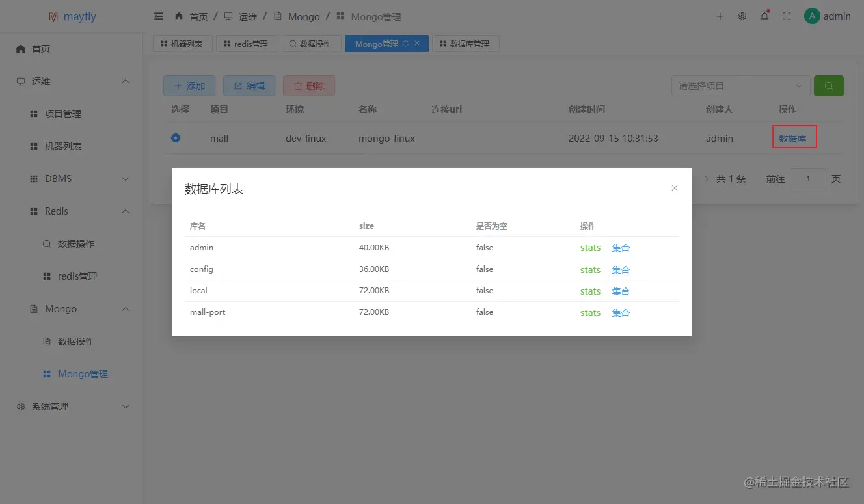The width and height of the screenshot is (864, 504).
Task: Click the mongo-linux name cell
Action: pos(386,139)
